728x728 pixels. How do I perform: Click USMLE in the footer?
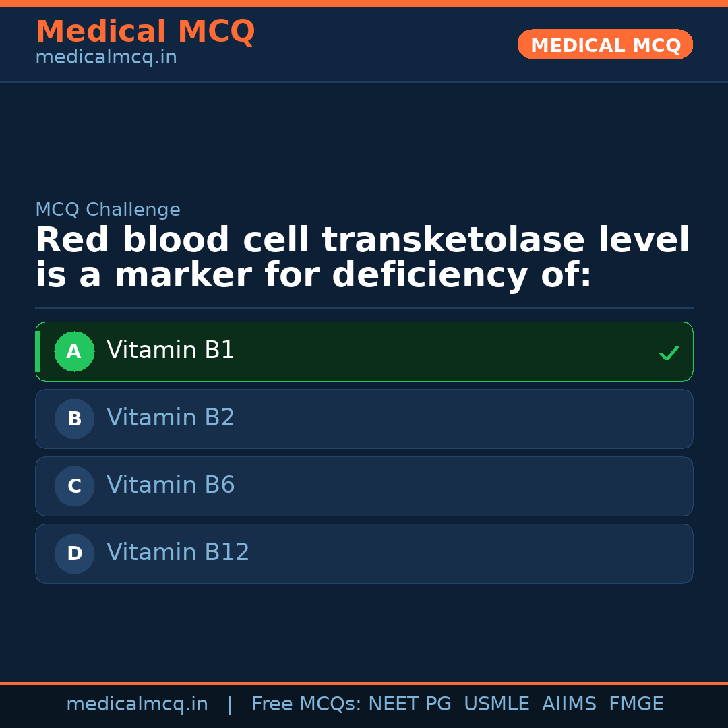coord(496,704)
